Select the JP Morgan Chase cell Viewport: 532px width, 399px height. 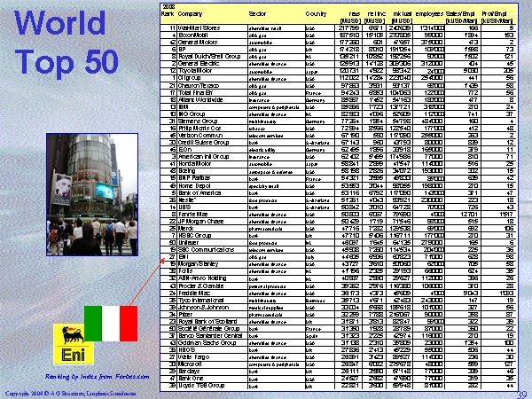(213, 222)
